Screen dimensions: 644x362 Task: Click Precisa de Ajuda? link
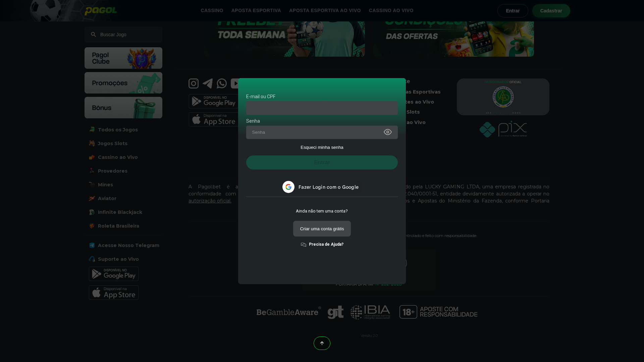326,244
